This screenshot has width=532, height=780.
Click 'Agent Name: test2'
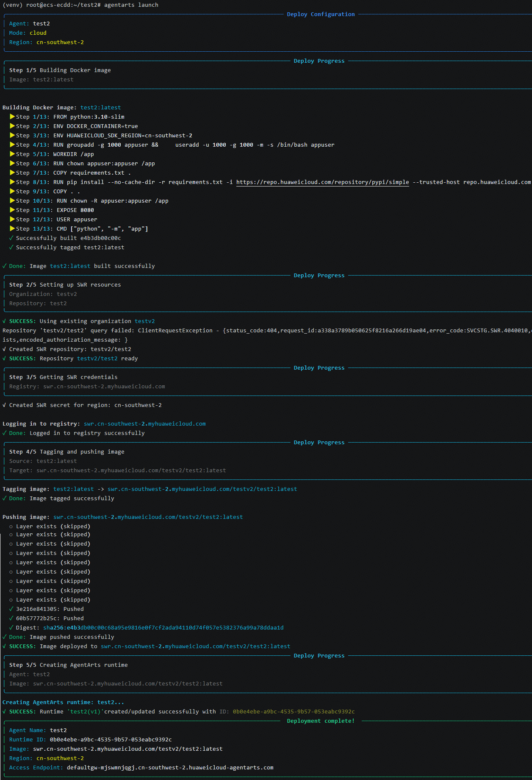point(38,730)
